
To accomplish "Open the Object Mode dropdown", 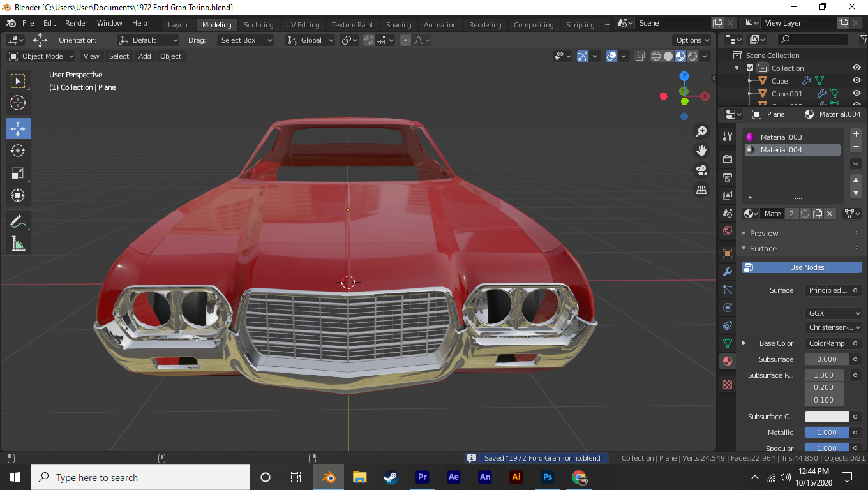I will tap(41, 56).
